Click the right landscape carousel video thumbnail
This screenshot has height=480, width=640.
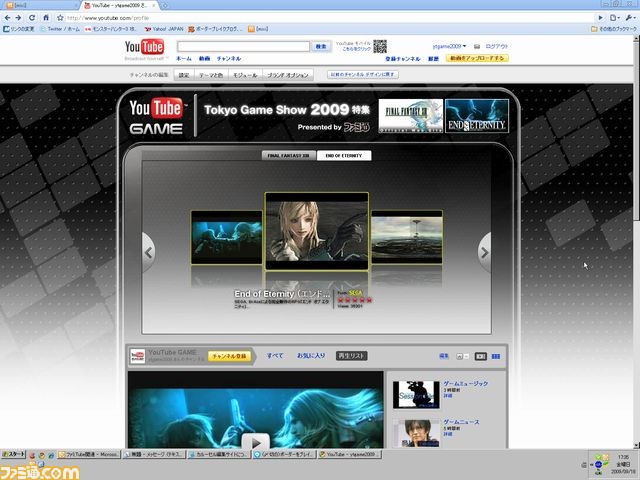[x=407, y=237]
